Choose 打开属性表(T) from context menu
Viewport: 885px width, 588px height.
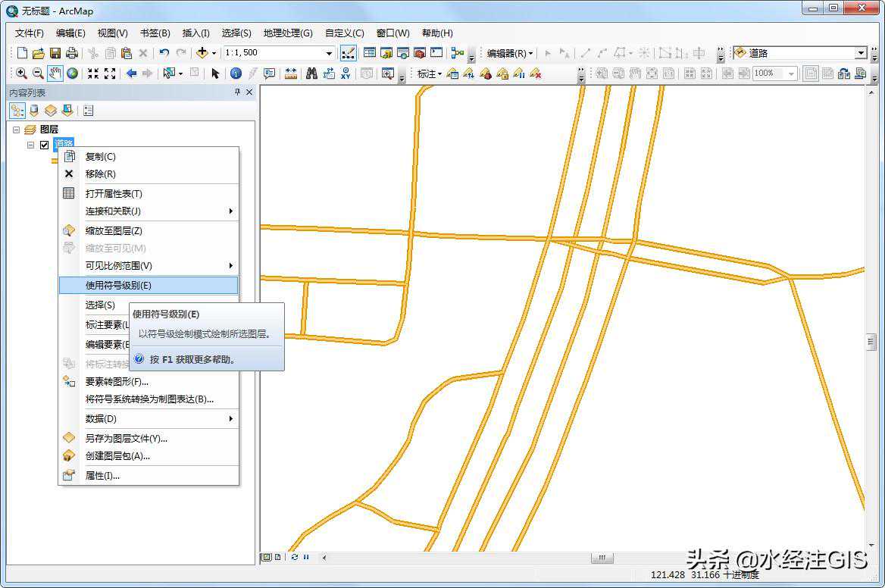coord(114,194)
